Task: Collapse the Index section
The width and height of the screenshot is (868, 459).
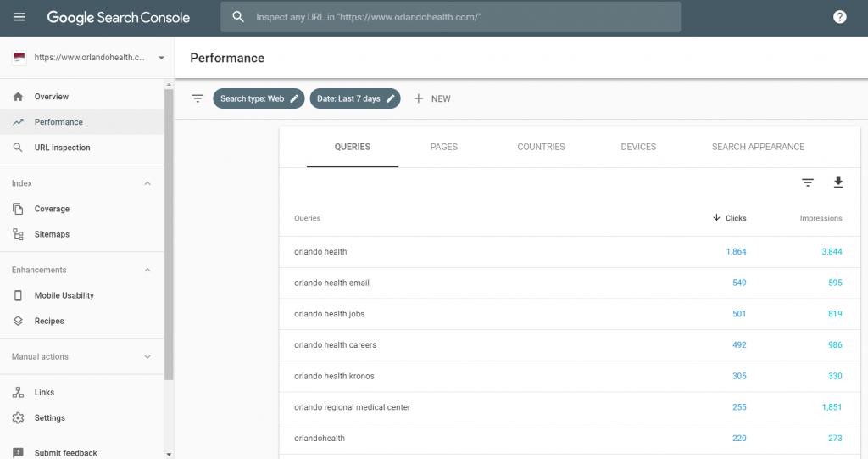Action: (147, 183)
